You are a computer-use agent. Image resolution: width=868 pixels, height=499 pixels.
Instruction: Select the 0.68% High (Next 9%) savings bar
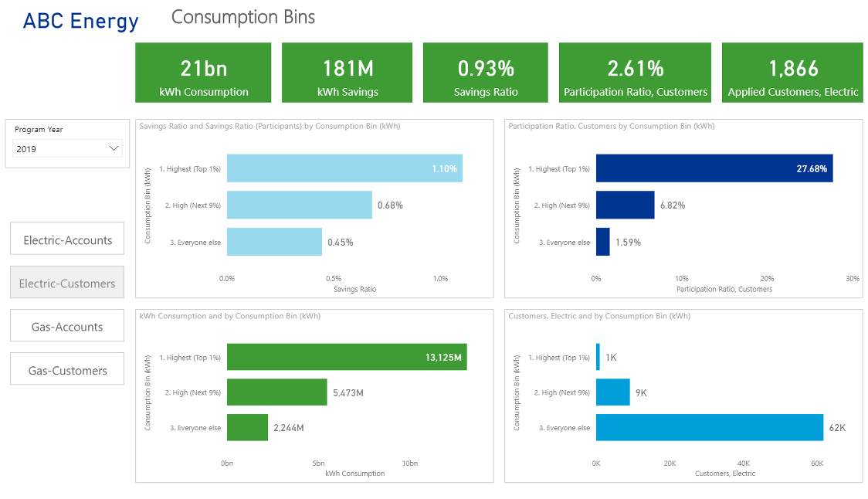[x=299, y=205]
